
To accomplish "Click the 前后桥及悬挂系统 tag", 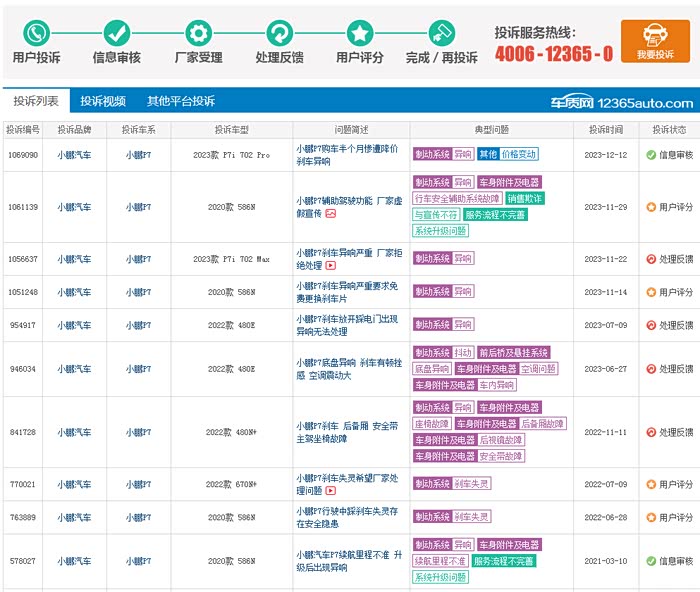I will coord(513,352).
